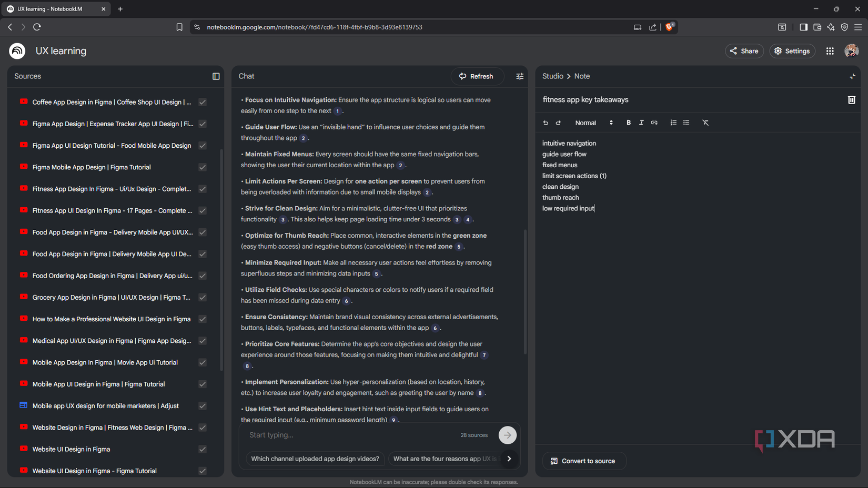Apply italic formatting in note

(x=641, y=123)
